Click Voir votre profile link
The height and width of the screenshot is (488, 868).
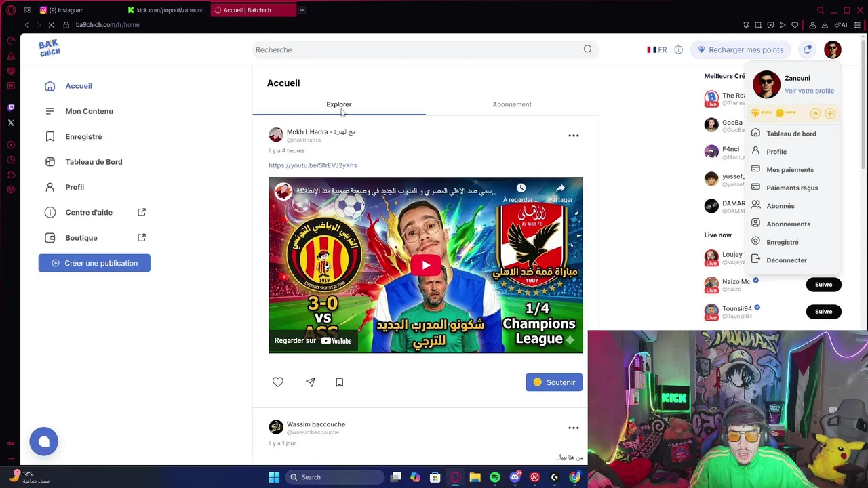(809, 91)
